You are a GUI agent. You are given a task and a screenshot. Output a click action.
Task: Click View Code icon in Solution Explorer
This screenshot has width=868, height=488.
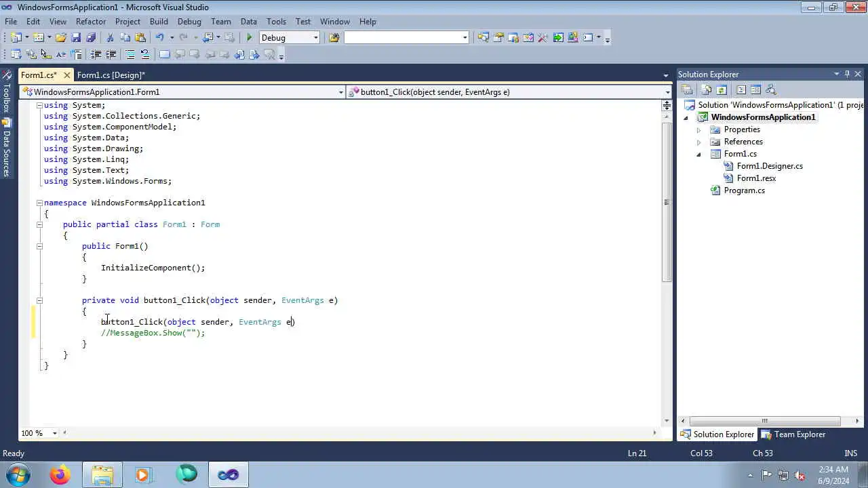[x=741, y=89]
